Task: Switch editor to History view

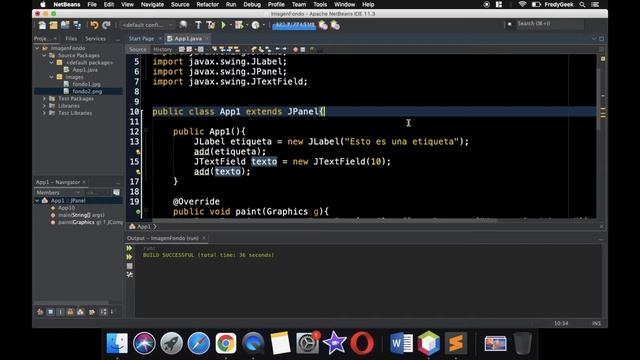Action: coord(162,49)
